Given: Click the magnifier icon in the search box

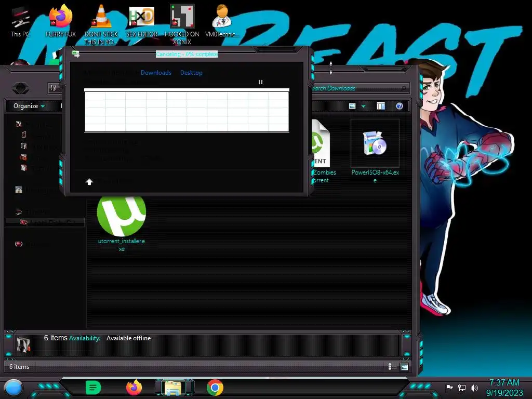Looking at the screenshot, I should (403, 88).
